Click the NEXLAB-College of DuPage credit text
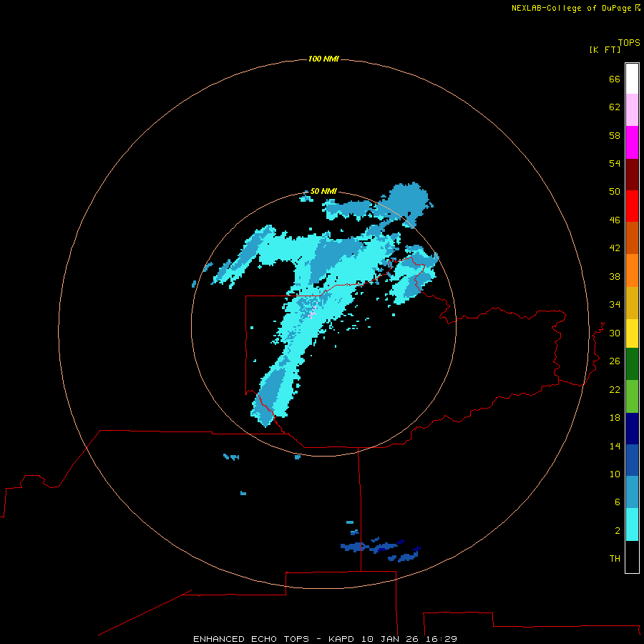 click(571, 8)
